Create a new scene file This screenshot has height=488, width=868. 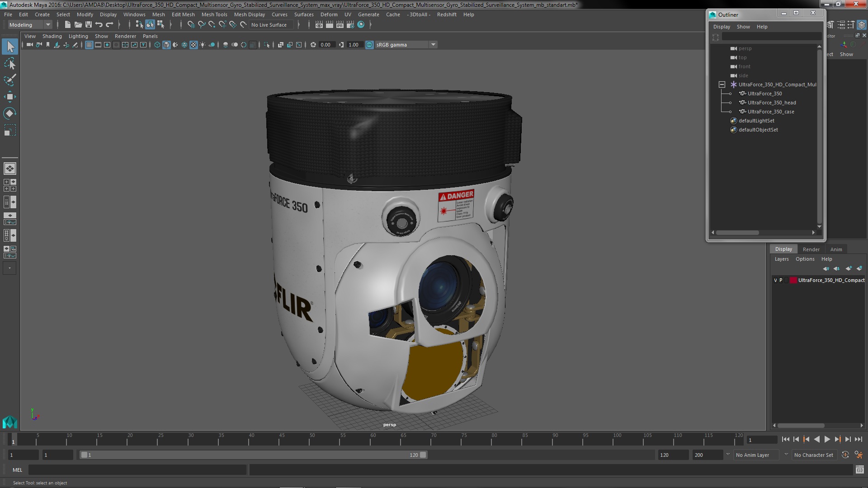tap(68, 25)
